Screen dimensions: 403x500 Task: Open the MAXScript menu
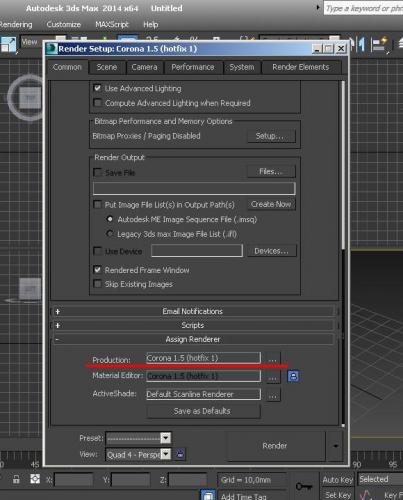coord(112,24)
